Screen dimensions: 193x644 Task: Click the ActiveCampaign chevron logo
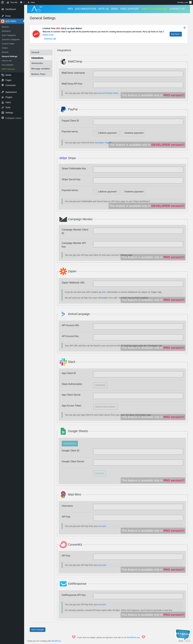click(63, 314)
